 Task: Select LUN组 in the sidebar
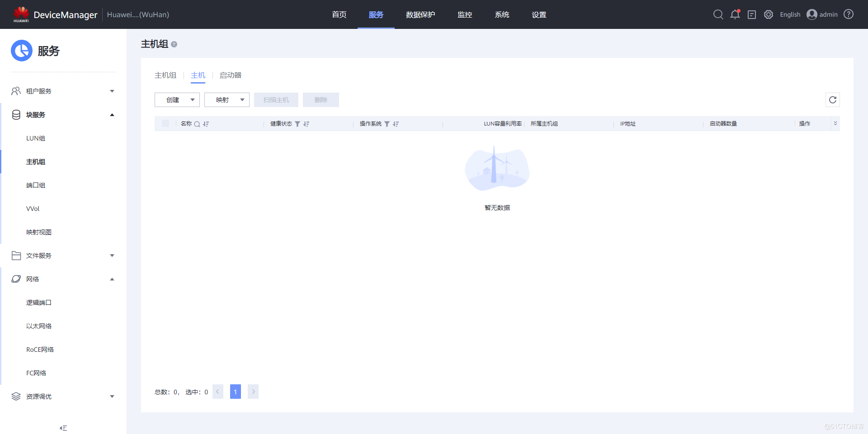pos(36,138)
